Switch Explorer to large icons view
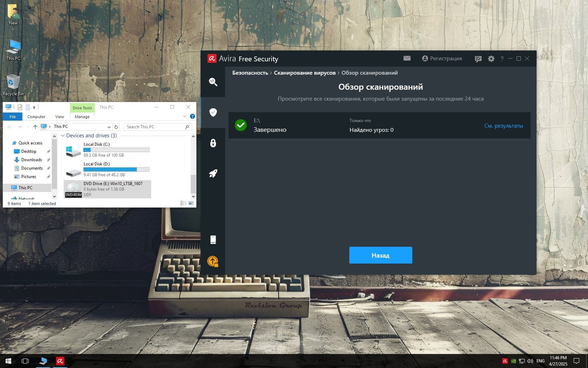The image size is (588, 368). pyautogui.click(x=191, y=203)
